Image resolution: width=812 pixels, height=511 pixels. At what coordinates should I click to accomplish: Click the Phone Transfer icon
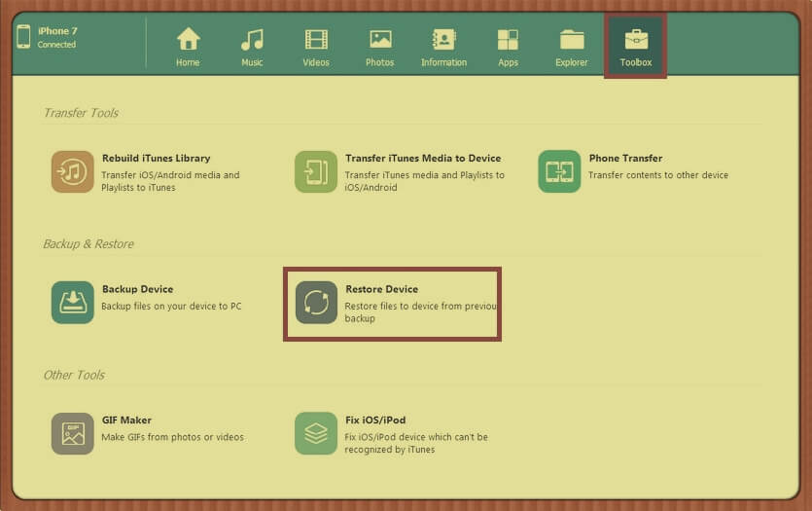tap(559, 171)
